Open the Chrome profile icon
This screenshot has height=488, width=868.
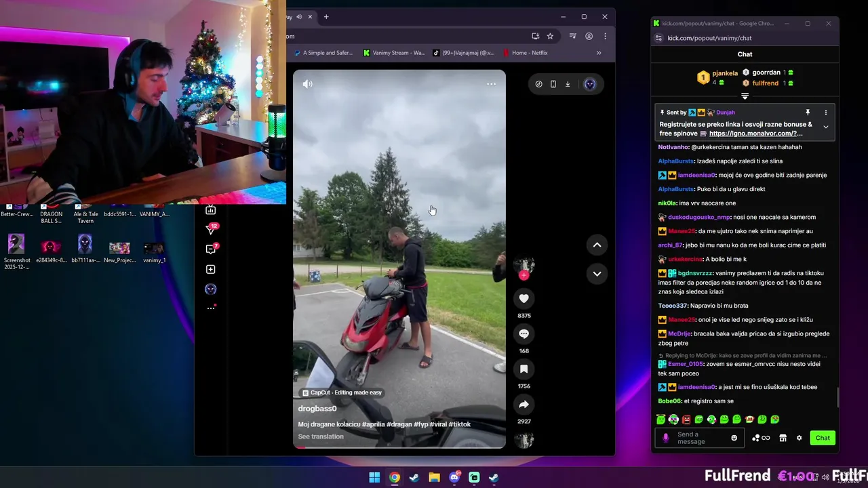click(589, 36)
